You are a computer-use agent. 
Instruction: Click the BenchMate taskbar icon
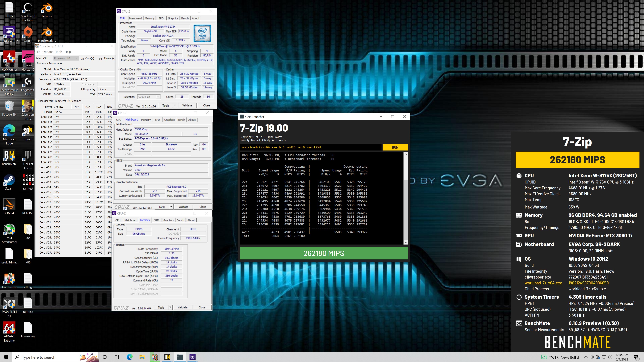167,357
